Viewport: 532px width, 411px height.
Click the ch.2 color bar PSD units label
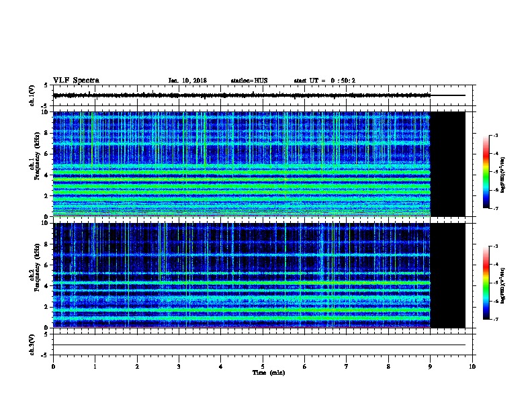503,285
